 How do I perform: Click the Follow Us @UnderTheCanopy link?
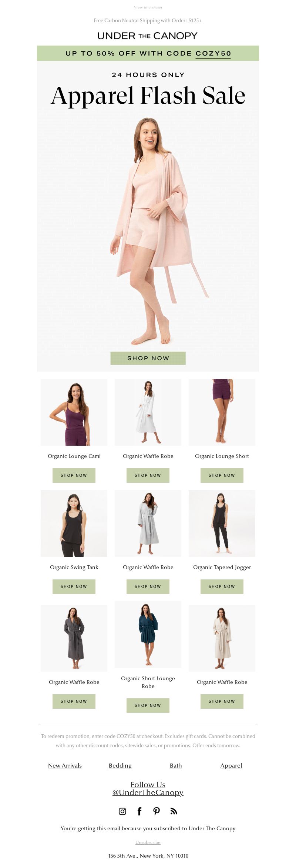(148, 788)
